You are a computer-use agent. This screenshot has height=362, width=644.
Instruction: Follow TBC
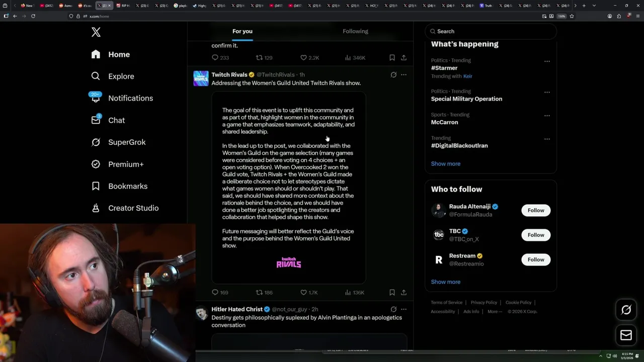[x=536, y=235]
